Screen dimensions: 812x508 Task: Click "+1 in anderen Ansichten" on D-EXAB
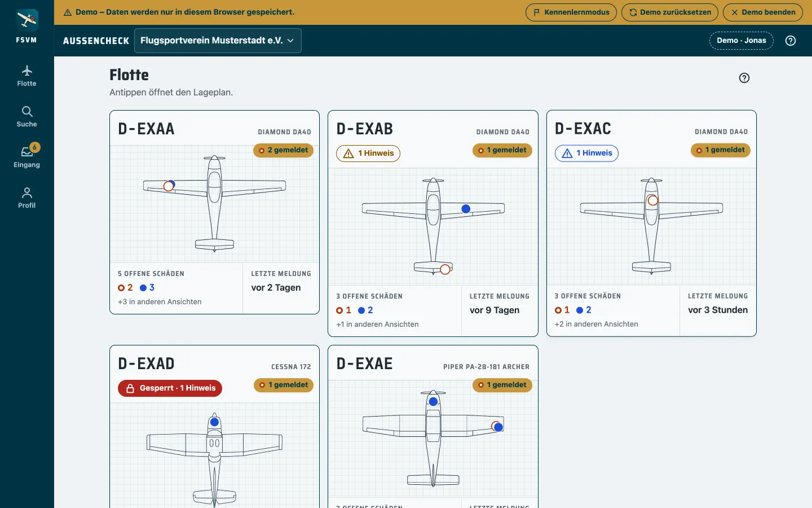[377, 325]
